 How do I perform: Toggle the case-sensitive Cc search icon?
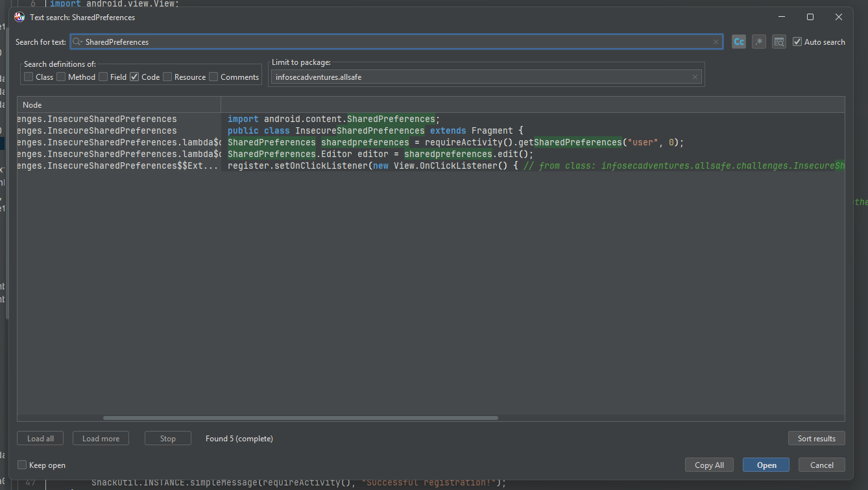[739, 42]
